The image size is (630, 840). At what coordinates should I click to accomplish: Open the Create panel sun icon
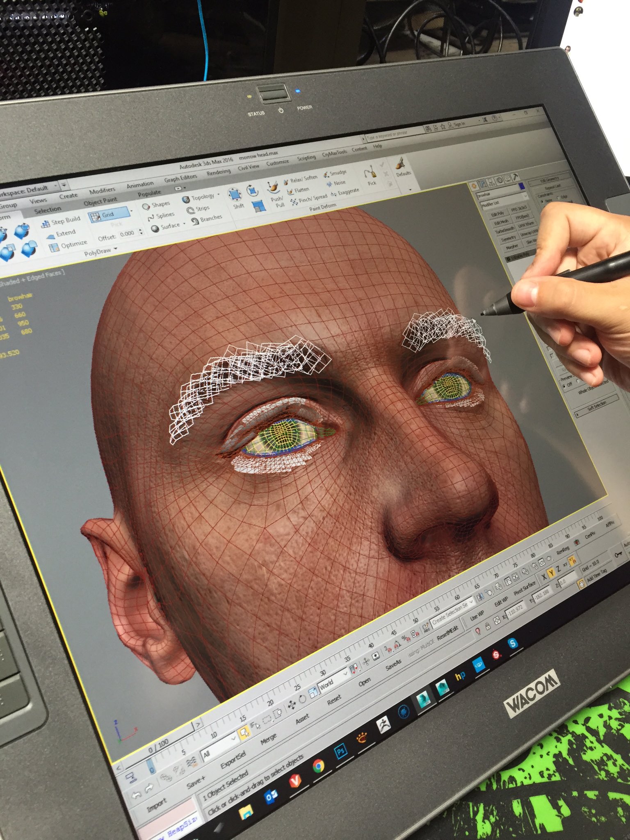coord(474,186)
